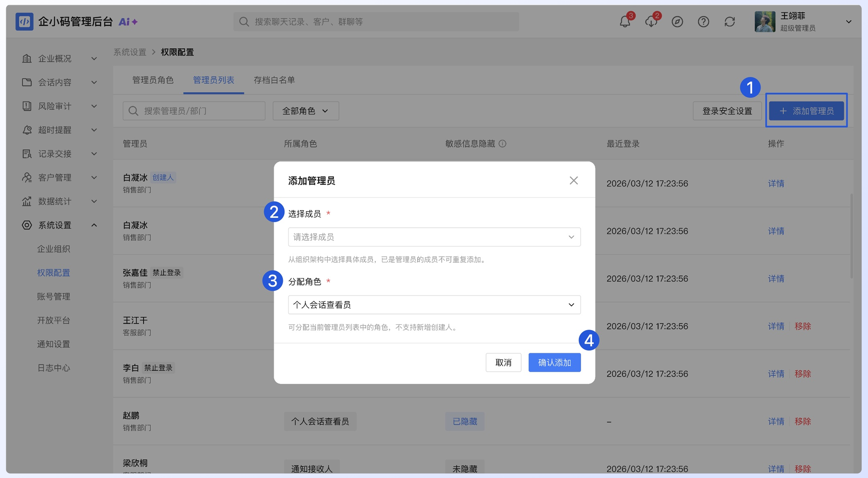Click 移除 for the 李白 row
The image size is (868, 478).
coord(803,374)
